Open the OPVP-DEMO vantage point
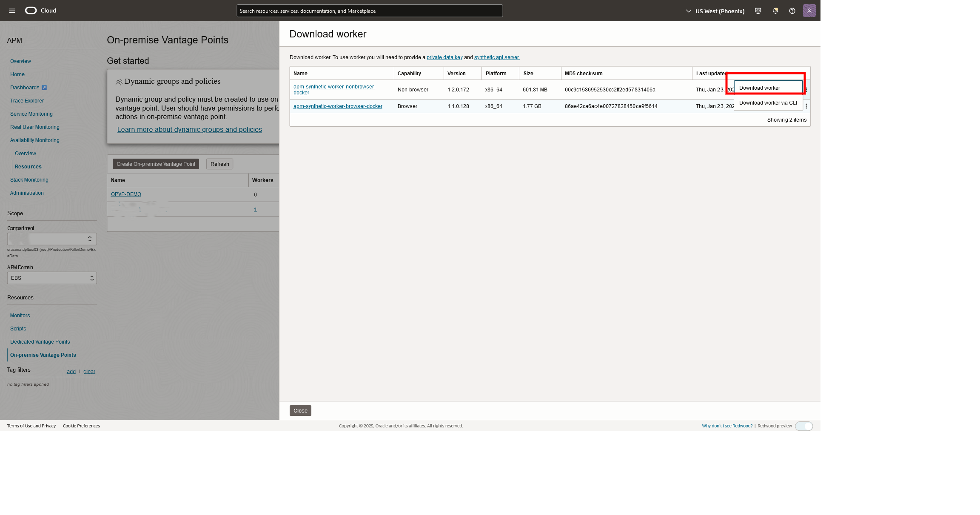Screen dimensions: 980x515 [x=126, y=194]
